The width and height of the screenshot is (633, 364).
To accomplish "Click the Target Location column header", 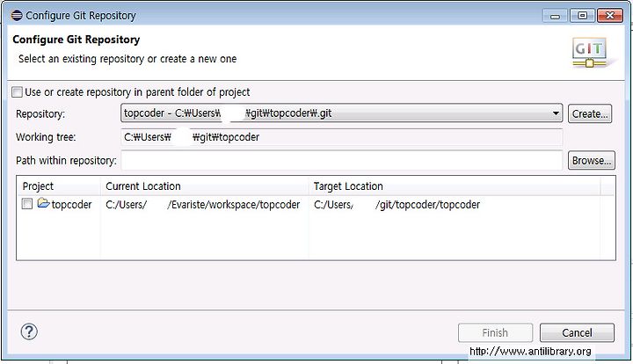I will pyautogui.click(x=455, y=186).
